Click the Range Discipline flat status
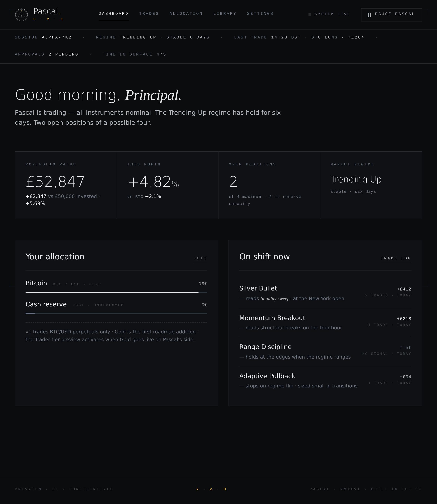The image size is (437, 504). coord(405,347)
